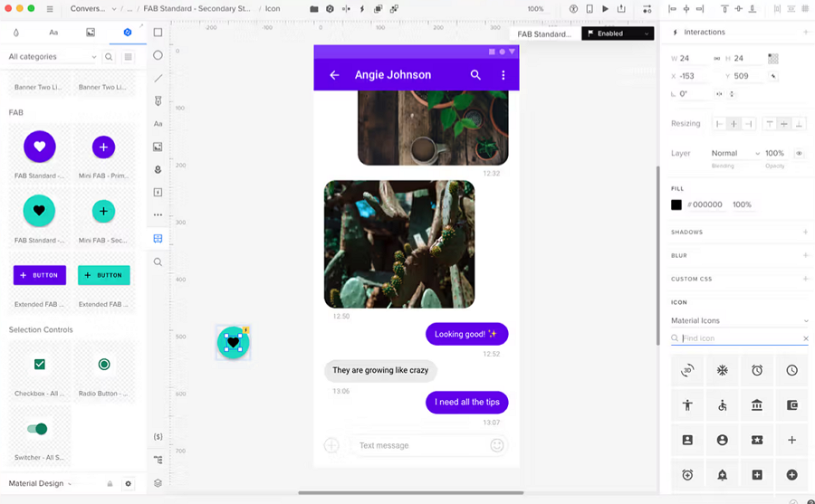
Task: Select the Rectangle tool in the vertical toolbar
Action: (158, 33)
